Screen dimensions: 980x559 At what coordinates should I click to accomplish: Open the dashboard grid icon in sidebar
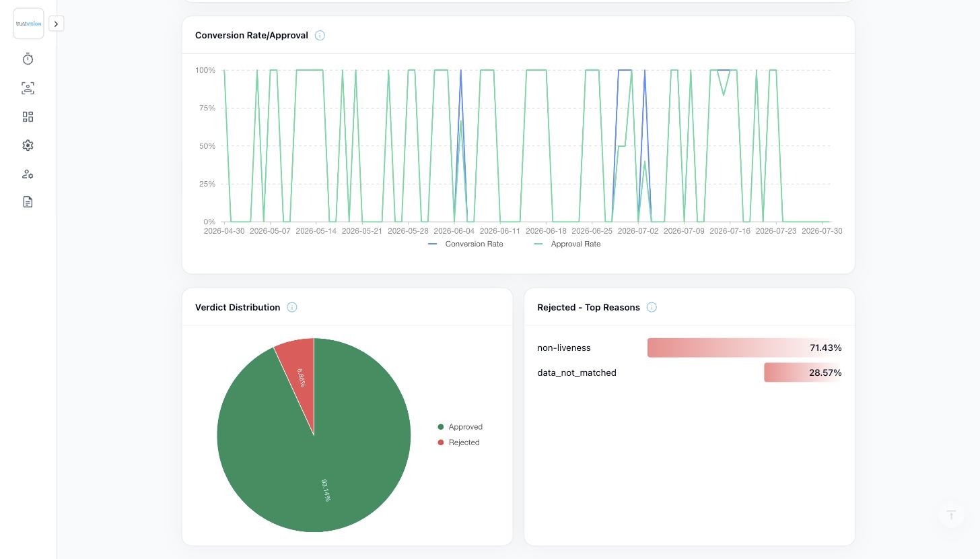pos(28,117)
